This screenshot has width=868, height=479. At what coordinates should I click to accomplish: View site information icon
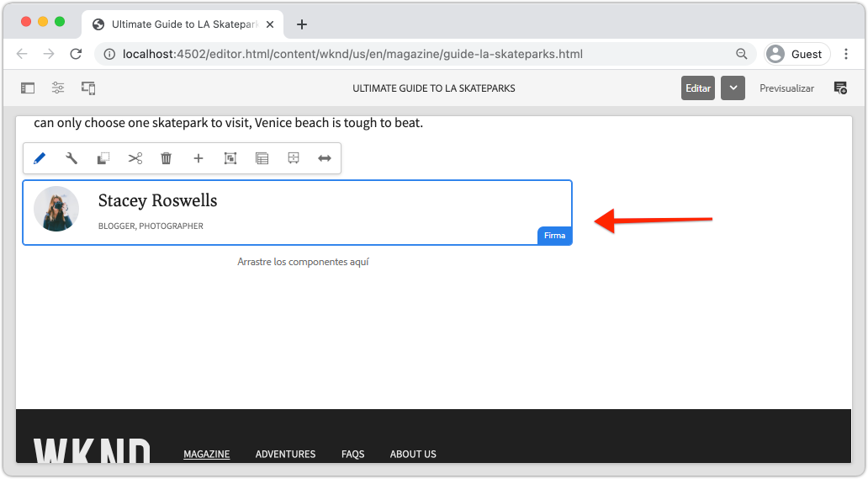(109, 54)
